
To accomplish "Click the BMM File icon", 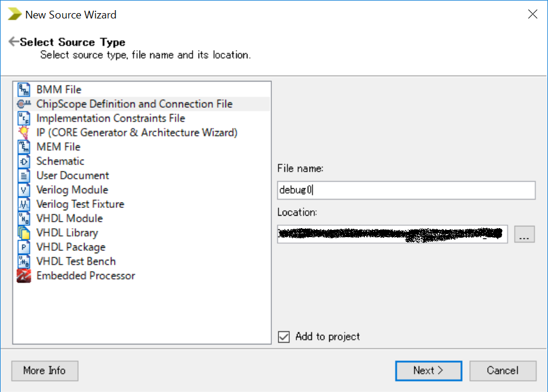I will click(x=24, y=90).
